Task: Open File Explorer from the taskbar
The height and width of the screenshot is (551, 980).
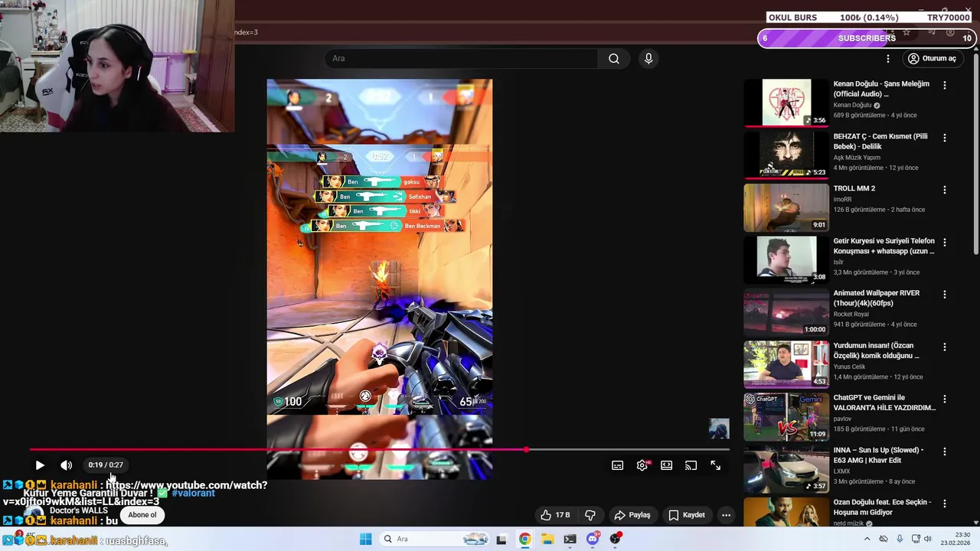Action: [x=547, y=540]
